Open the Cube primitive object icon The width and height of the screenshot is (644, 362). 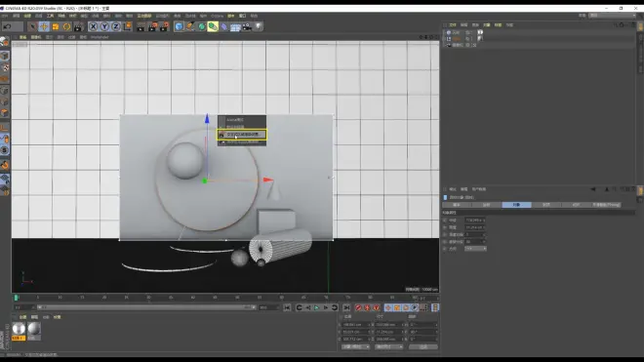(x=180, y=26)
